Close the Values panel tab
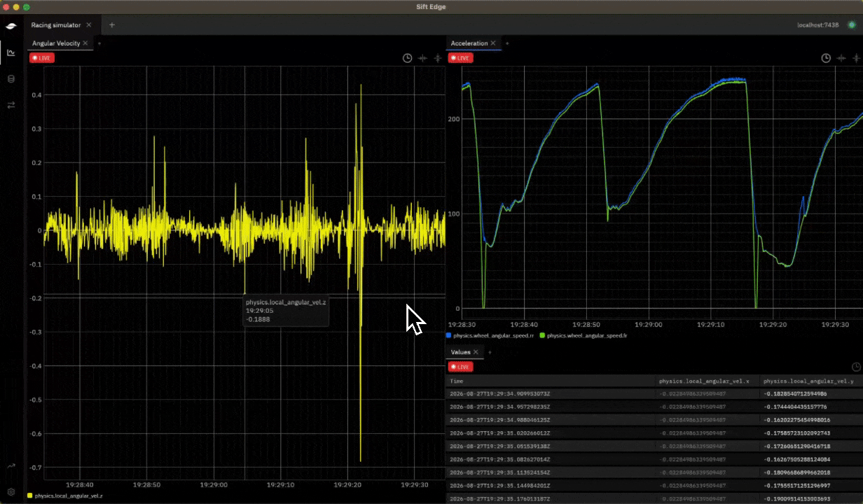Viewport: 863px width, 504px height. coord(476,352)
